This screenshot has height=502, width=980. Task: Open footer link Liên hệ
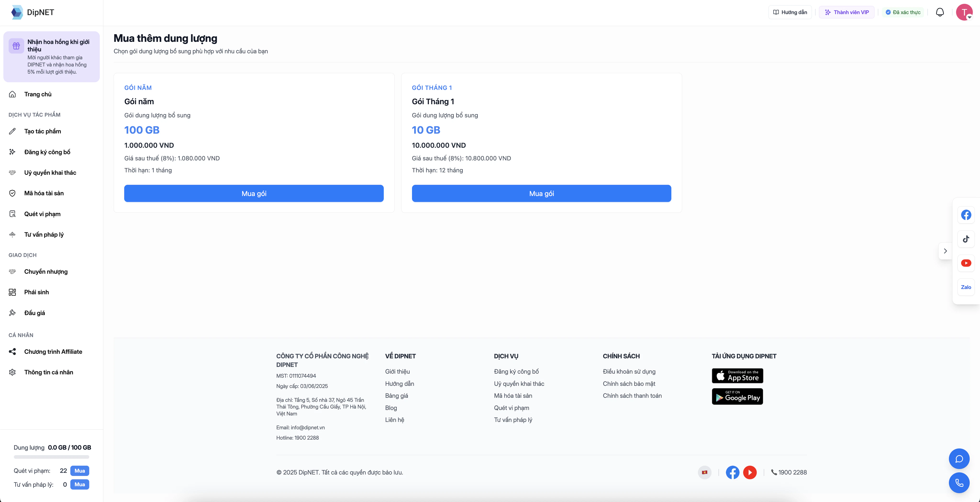pos(395,420)
